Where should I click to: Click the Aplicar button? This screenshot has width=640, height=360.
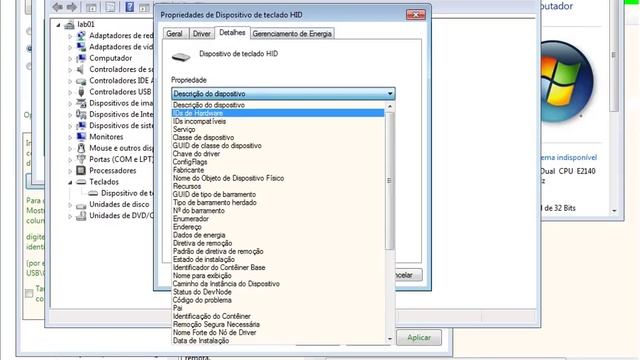pos(419,338)
